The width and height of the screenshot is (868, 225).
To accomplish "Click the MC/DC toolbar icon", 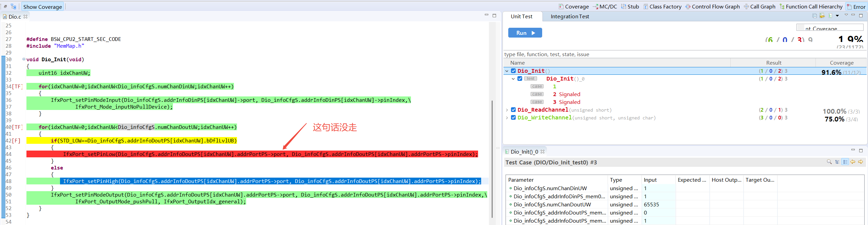I will coord(605,7).
